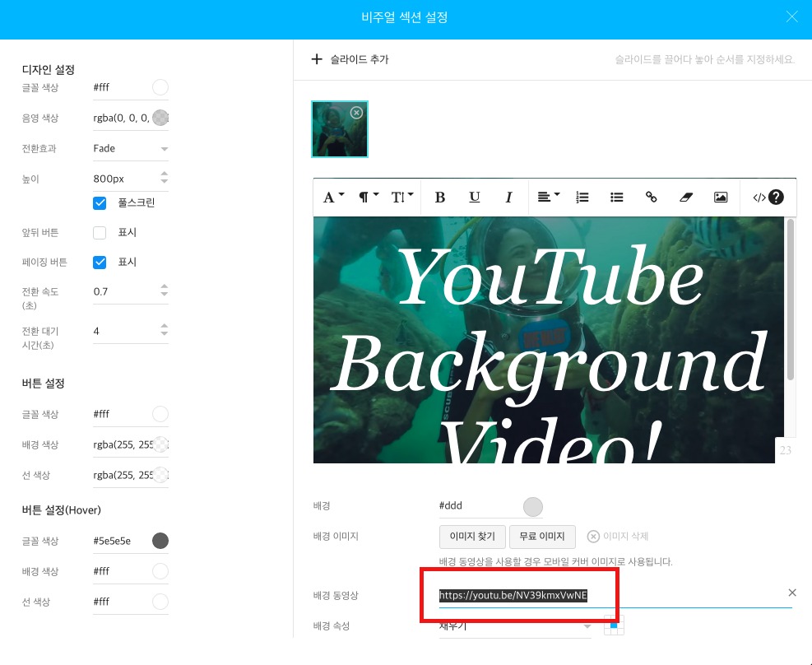Insert an unordered bullet list

[616, 198]
